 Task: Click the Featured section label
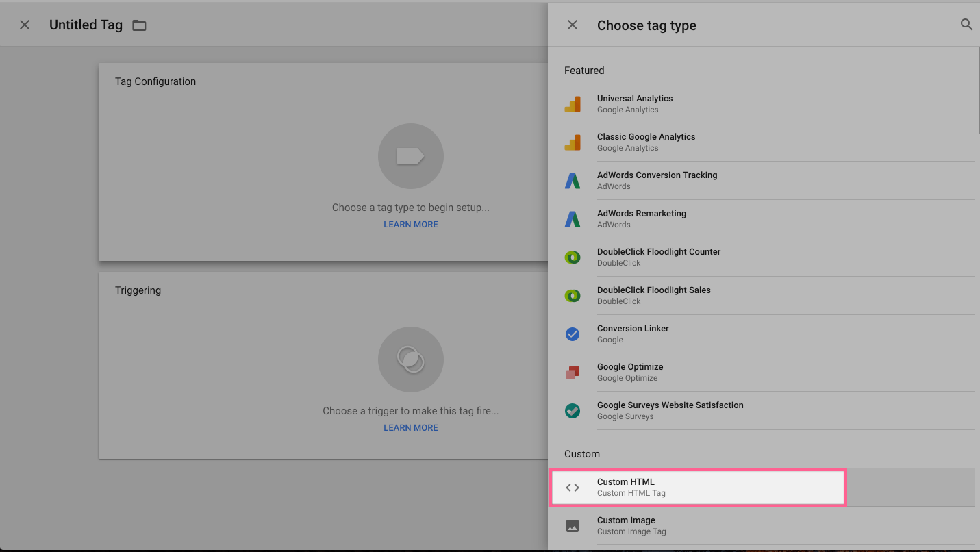(584, 71)
